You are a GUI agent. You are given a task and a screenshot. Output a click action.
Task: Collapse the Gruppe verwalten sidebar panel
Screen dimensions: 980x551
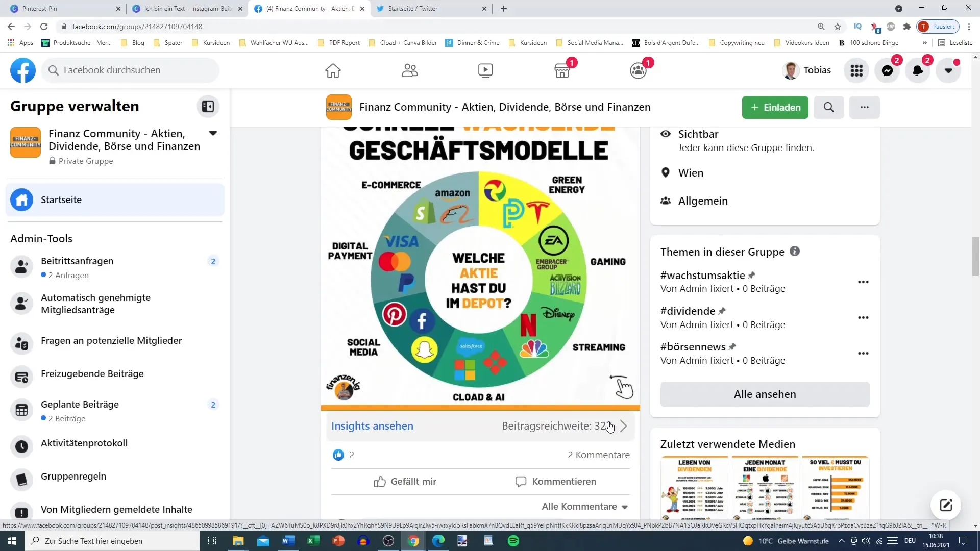coord(208,106)
